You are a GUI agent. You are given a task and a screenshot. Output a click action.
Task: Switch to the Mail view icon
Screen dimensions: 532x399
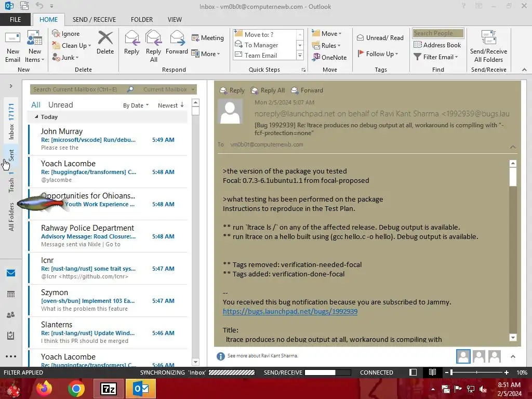pos(11,273)
